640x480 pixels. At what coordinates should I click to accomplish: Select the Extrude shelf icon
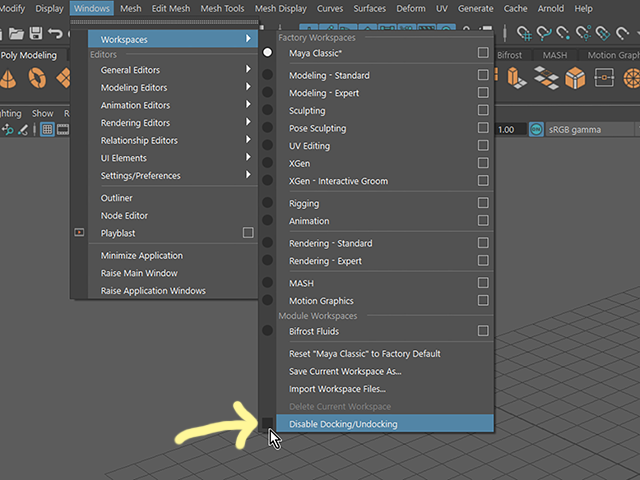click(x=516, y=78)
